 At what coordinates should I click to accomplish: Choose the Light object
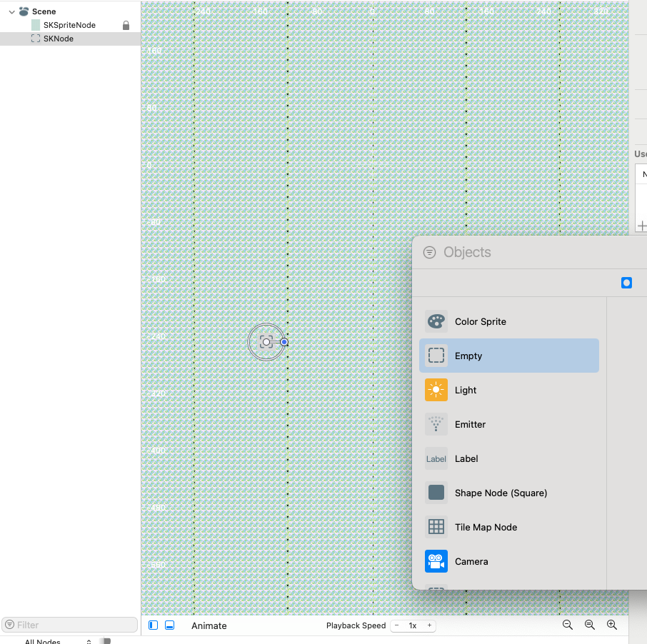coord(465,390)
